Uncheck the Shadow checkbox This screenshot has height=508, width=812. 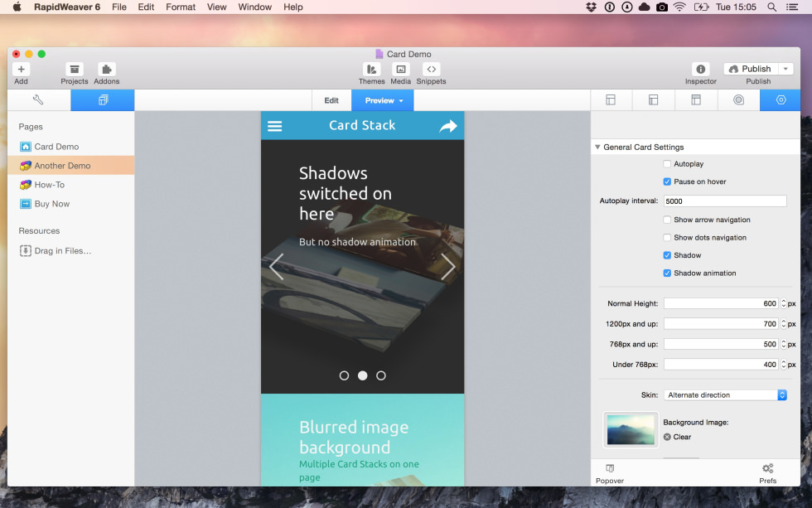point(667,255)
